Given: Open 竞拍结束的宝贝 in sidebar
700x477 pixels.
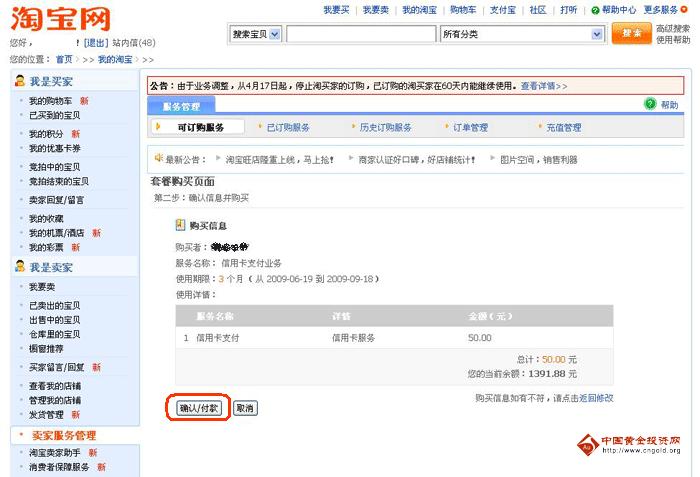Looking at the screenshot, I should (59, 181).
